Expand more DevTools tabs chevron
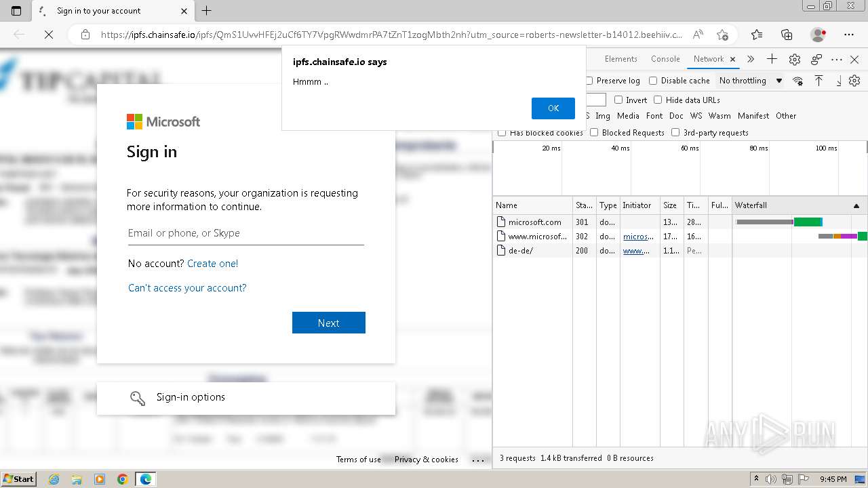 (751, 59)
